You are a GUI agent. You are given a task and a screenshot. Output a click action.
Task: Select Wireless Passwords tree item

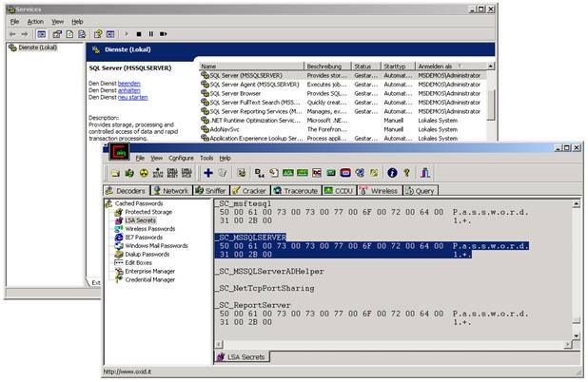coord(150,229)
